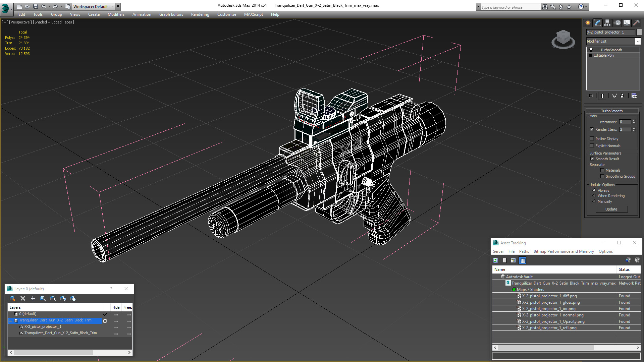Open the Motion command panel tab
The image size is (644, 362).
[x=617, y=23]
